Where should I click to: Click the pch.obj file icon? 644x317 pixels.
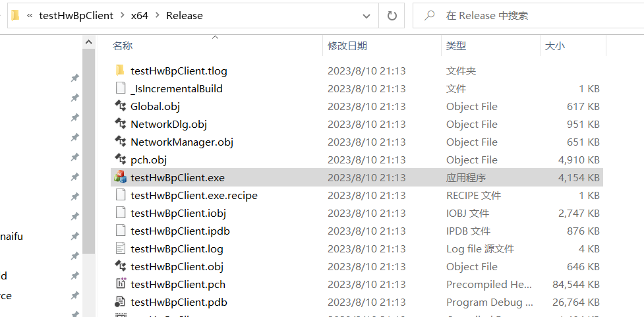click(120, 159)
